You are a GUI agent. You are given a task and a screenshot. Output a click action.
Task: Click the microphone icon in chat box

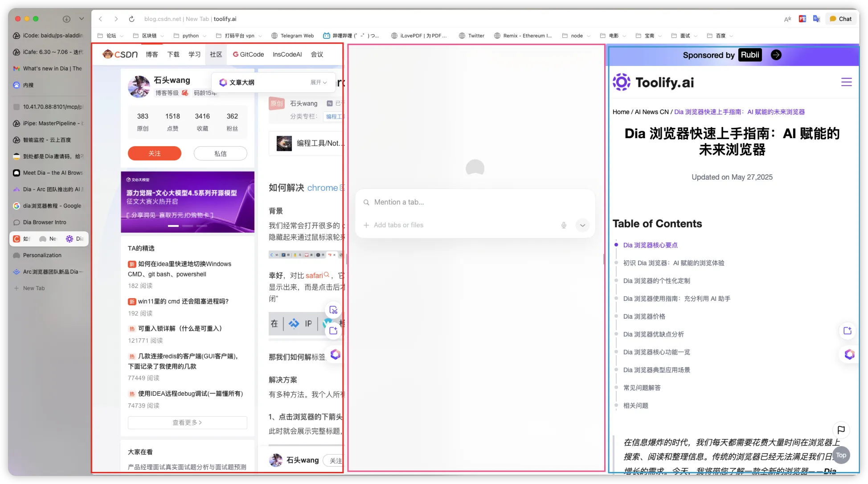point(563,225)
